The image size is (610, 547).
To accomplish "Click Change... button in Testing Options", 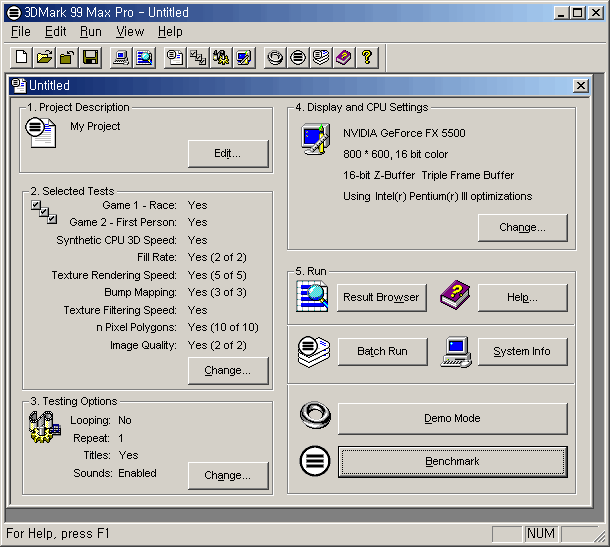I will click(x=228, y=475).
